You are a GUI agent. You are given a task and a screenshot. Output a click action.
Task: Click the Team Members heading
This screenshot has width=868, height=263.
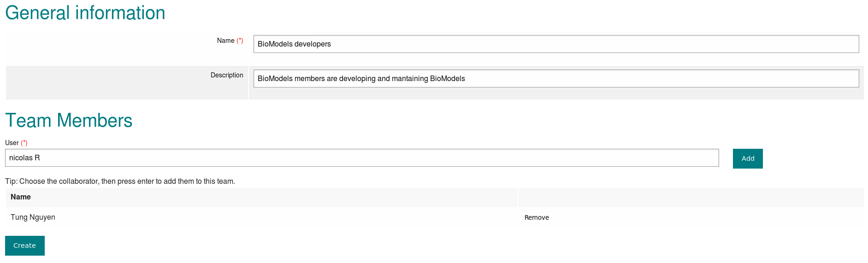tap(69, 121)
